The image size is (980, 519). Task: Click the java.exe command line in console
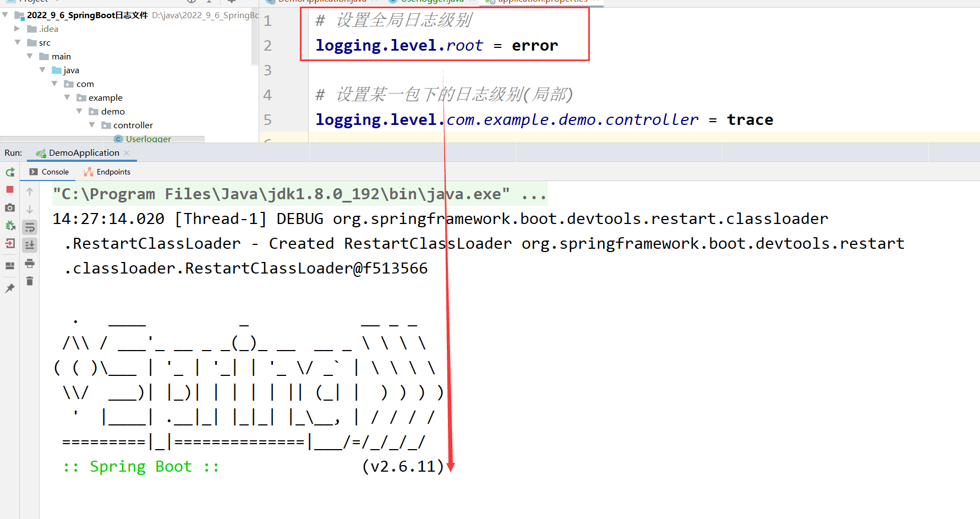click(300, 194)
